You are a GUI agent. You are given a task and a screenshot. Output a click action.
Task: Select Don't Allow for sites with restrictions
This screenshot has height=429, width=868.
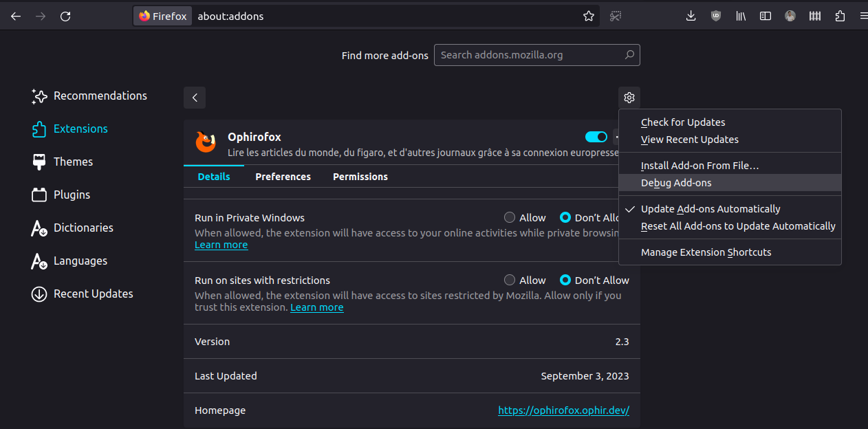[565, 280]
